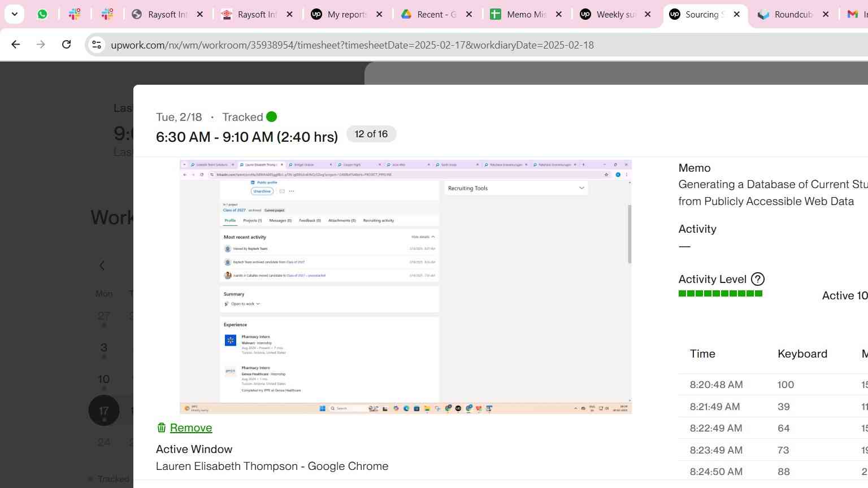Switch to the WhatsApp browser tab
Viewport: 868px width, 488px height.
pos(42,14)
